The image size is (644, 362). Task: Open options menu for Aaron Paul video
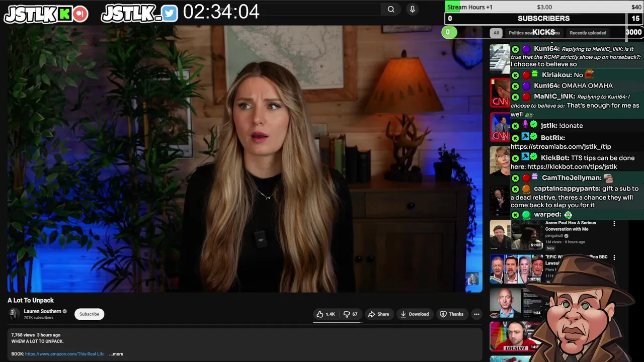point(614,223)
